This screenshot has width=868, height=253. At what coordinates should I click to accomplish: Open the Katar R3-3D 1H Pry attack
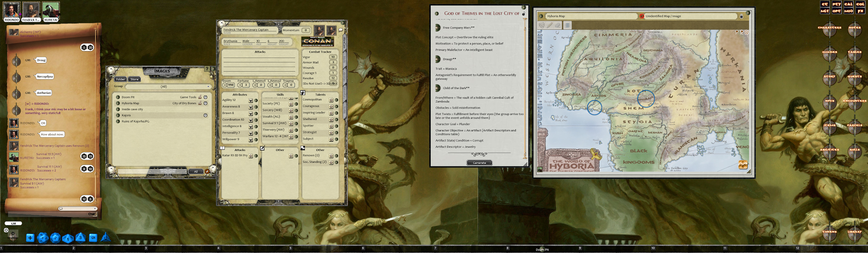(234, 155)
